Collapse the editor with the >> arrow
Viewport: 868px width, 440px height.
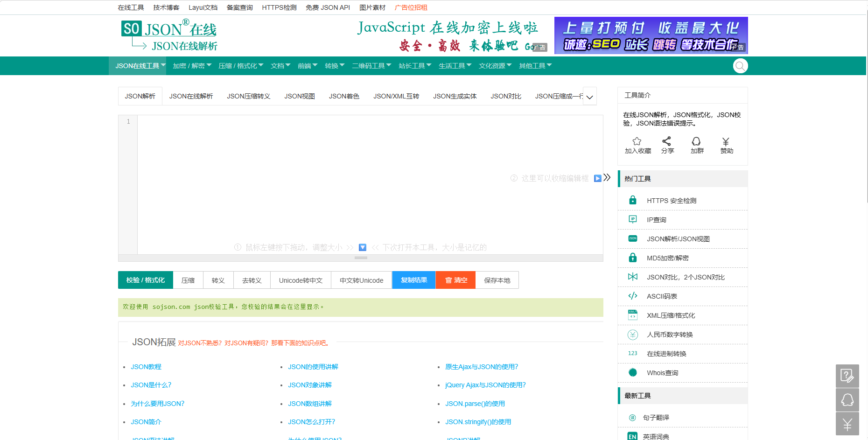(x=607, y=177)
